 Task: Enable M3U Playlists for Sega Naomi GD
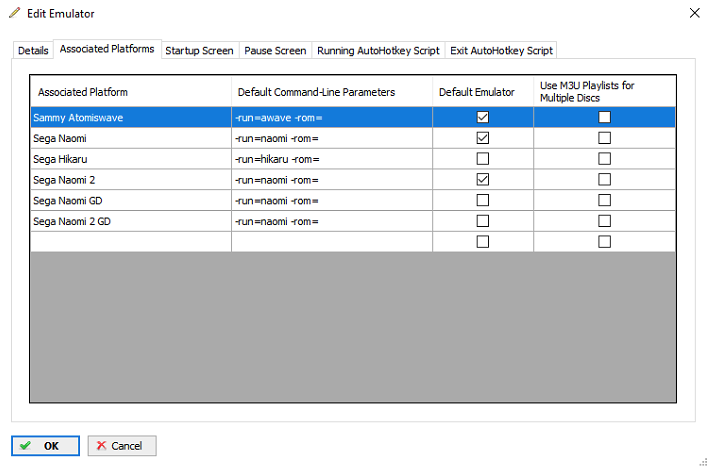click(x=605, y=200)
